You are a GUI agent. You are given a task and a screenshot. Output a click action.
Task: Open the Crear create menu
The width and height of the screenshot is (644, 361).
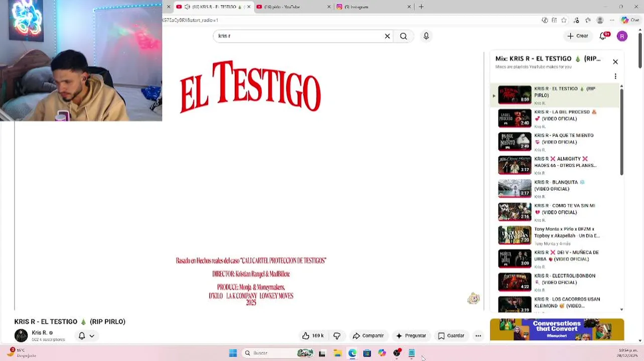pos(577,36)
